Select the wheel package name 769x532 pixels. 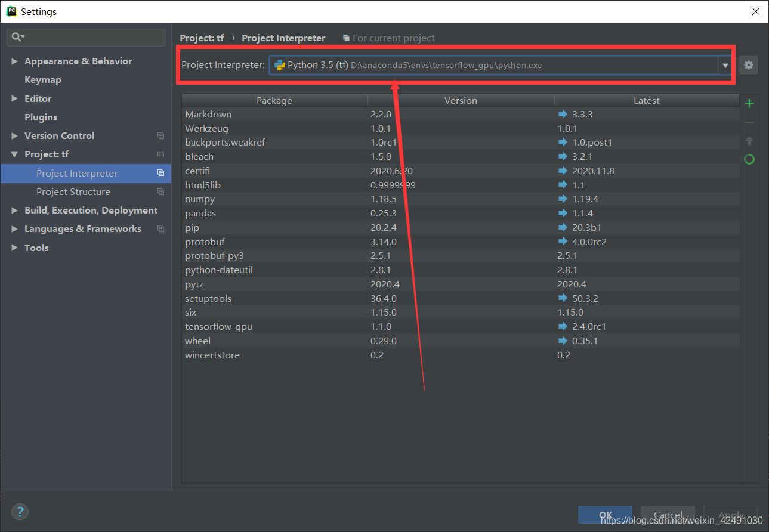pos(197,341)
